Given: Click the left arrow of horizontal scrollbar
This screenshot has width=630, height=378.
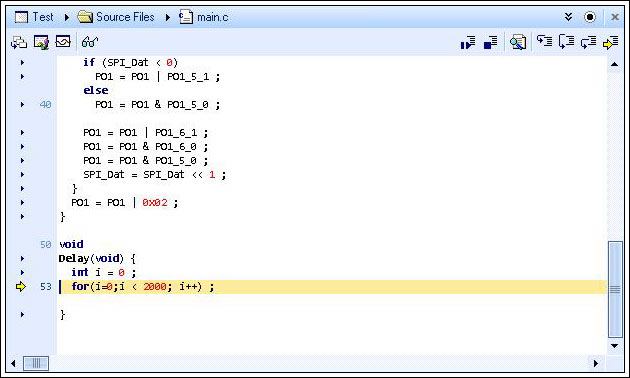Looking at the screenshot, I should pyautogui.click(x=13, y=364).
